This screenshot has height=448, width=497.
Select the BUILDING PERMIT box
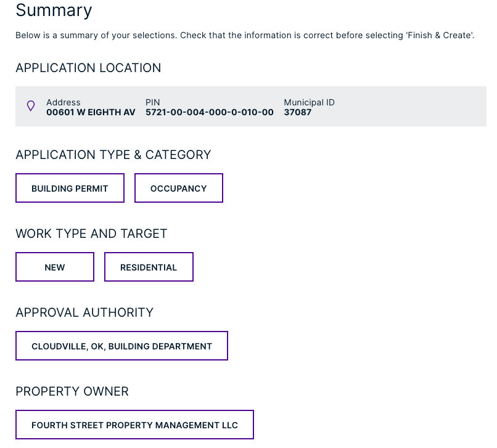pyautogui.click(x=70, y=188)
